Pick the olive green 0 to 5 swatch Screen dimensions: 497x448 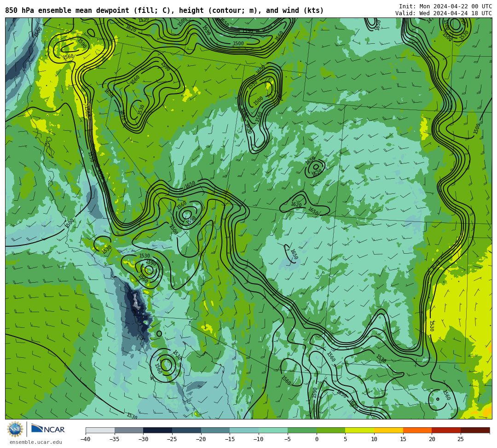click(x=331, y=430)
